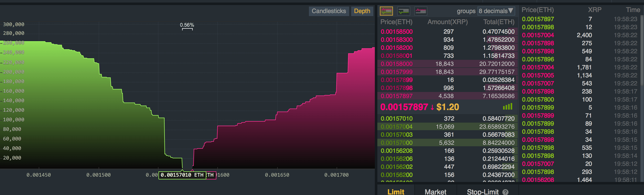644x195 pixels.
Task: Click the $1.20 USD price value
Action: click(448, 107)
